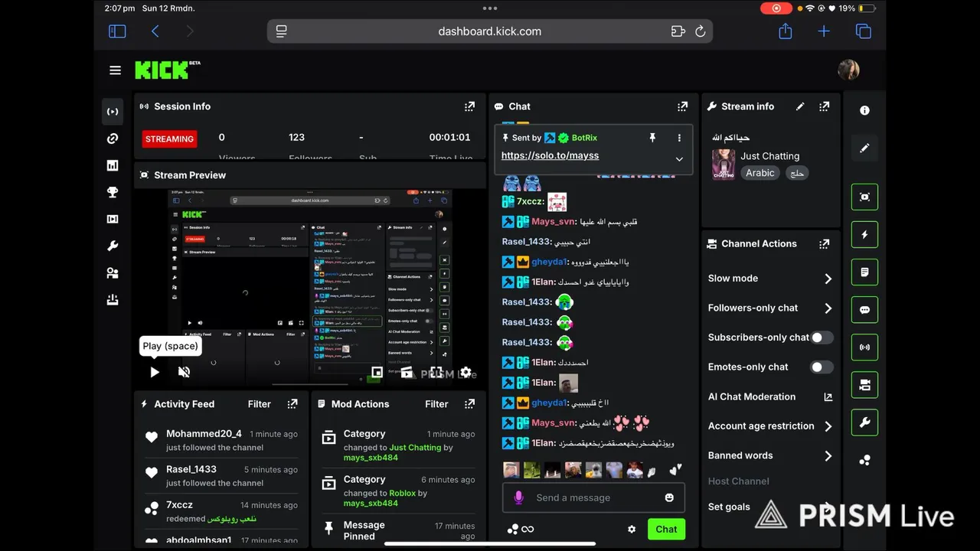Viewport: 980px width, 551px height.
Task: Edit Stream info with pencil icon
Action: tap(800, 106)
